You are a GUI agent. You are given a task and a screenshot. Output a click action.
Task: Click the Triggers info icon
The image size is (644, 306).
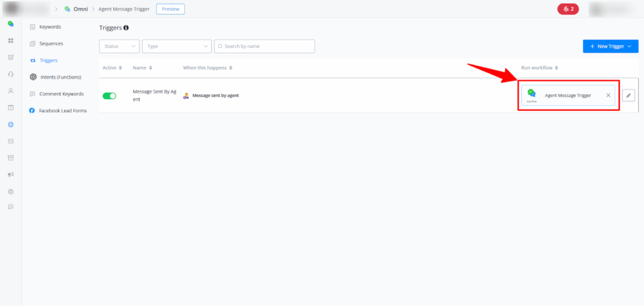pos(126,28)
